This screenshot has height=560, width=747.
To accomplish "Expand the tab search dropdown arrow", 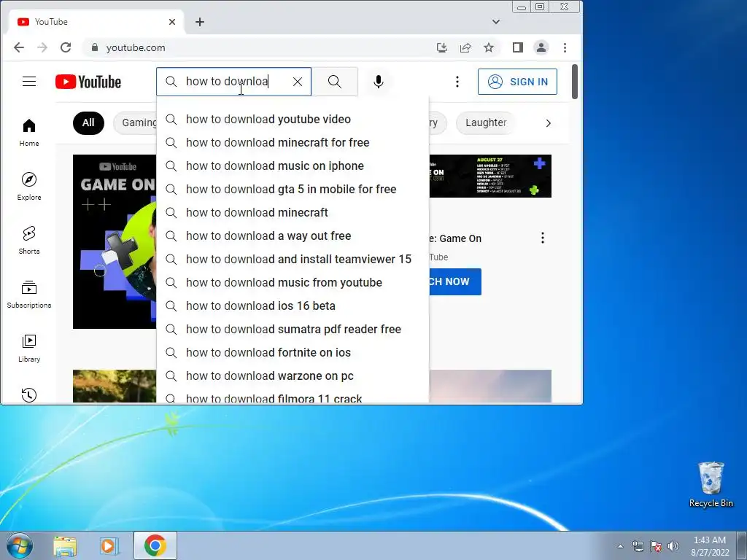I will (x=496, y=22).
